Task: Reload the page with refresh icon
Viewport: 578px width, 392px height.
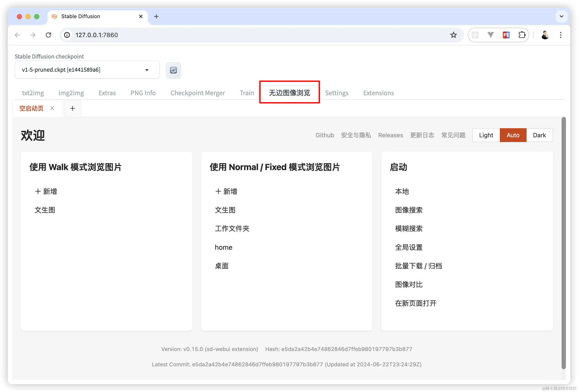Action: click(x=49, y=35)
